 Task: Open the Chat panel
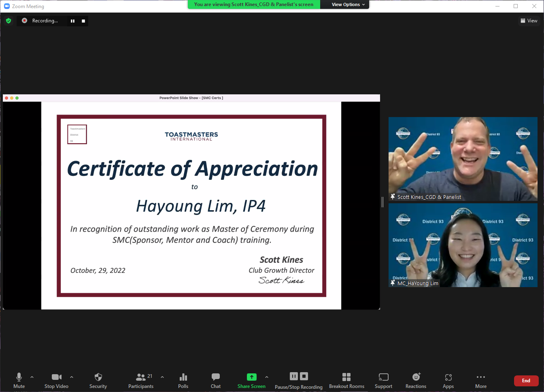(216, 381)
